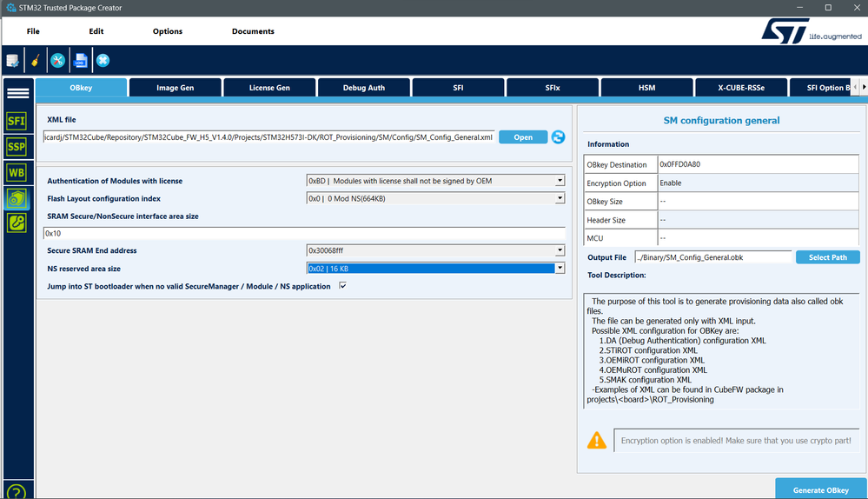Click the Select Path button
868x499 pixels.
[x=827, y=257]
